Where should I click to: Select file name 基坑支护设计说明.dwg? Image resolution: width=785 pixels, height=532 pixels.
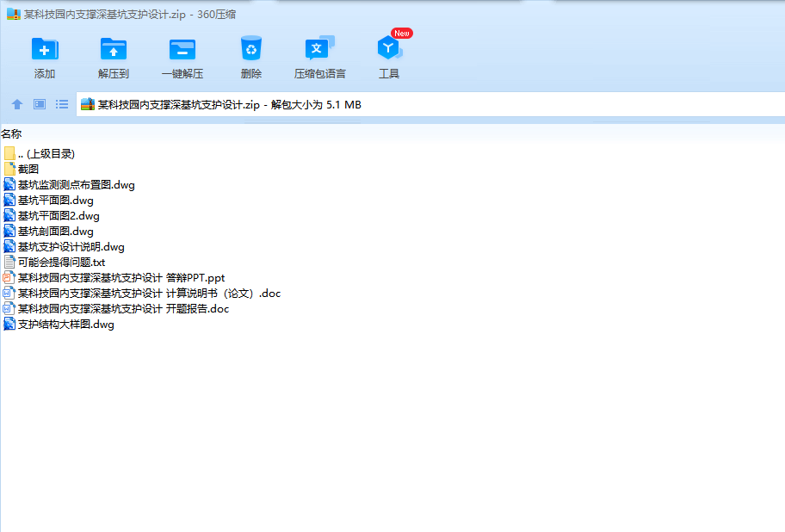coord(71,247)
